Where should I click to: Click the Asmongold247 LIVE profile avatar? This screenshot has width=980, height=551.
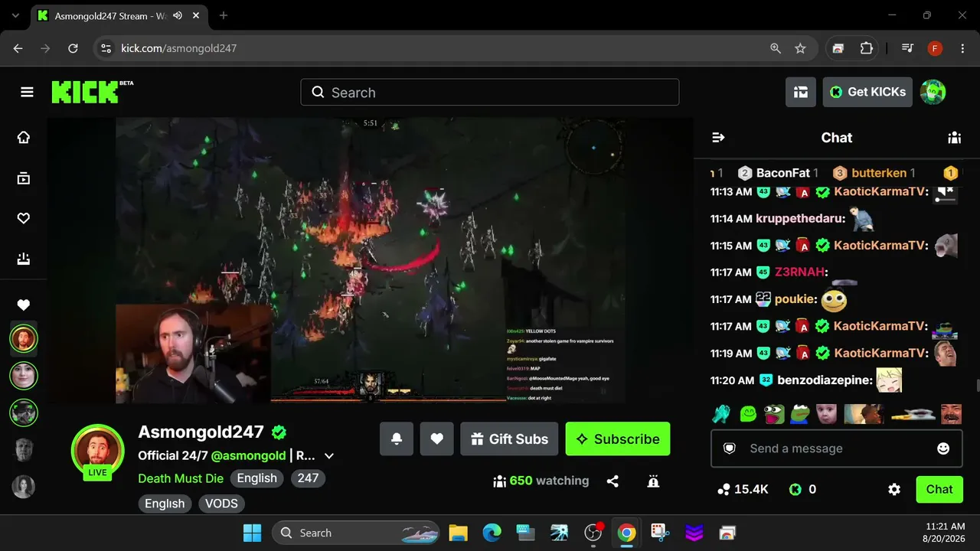point(97,452)
